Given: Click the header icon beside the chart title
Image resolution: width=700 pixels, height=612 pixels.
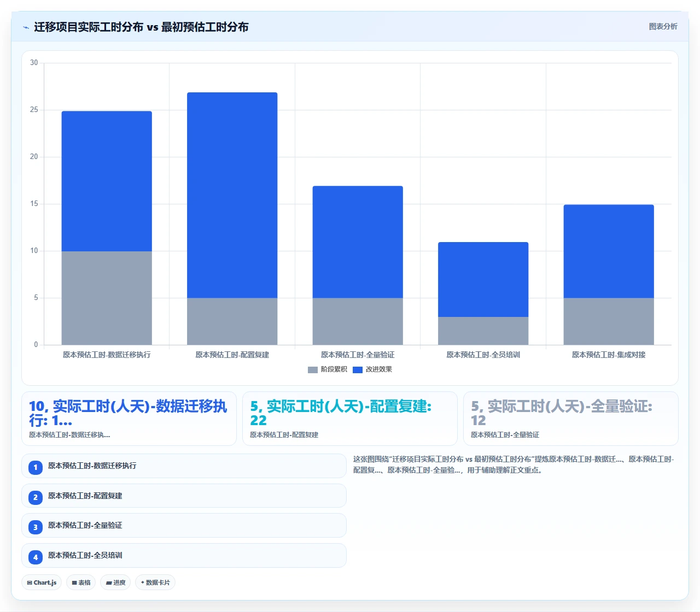Looking at the screenshot, I should (26, 27).
